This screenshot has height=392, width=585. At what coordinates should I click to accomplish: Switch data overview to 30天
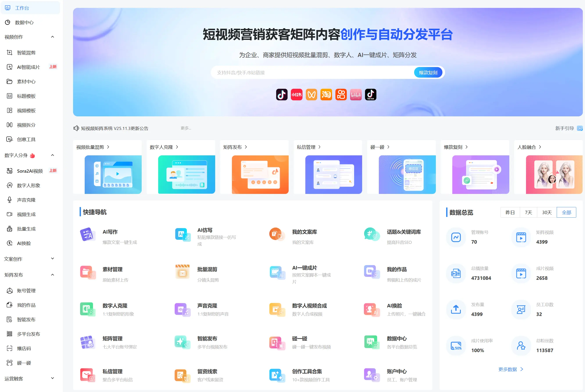(x=547, y=212)
